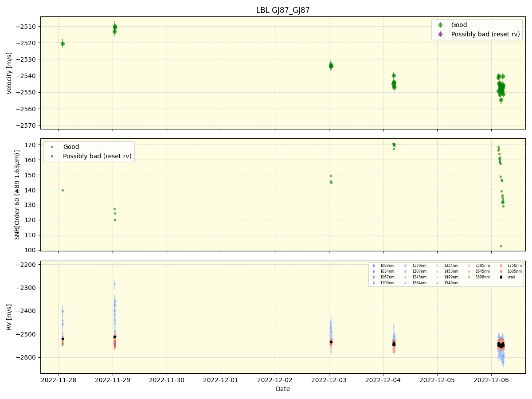Image resolution: width=532 pixels, height=399 pixels.
Task: Click the black vrad point on 2022-11-28 in RV panel
Action: click(x=63, y=339)
